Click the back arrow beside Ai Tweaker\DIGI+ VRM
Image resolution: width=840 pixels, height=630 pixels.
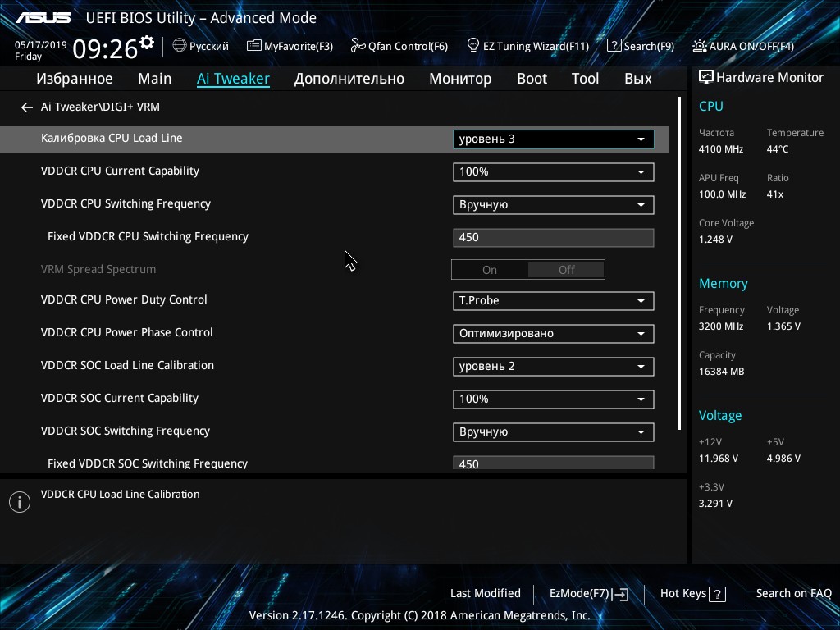27,107
